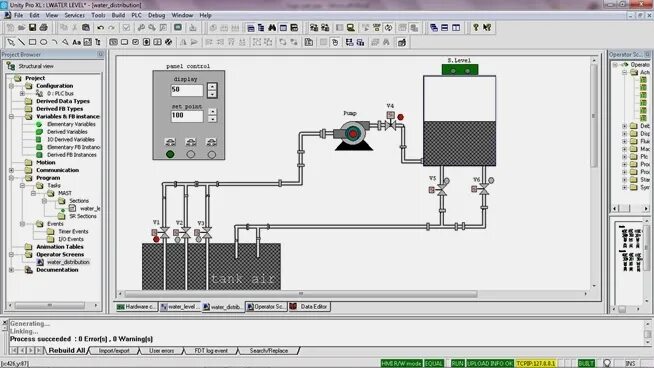This screenshot has width=654, height=368.
Task: Open the Search/Replace output tab
Action: [269, 351]
